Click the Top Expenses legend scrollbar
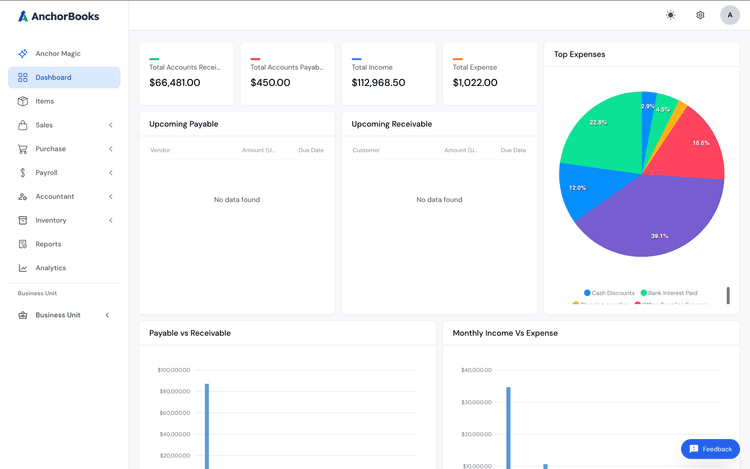The image size is (750, 469). tap(728, 295)
